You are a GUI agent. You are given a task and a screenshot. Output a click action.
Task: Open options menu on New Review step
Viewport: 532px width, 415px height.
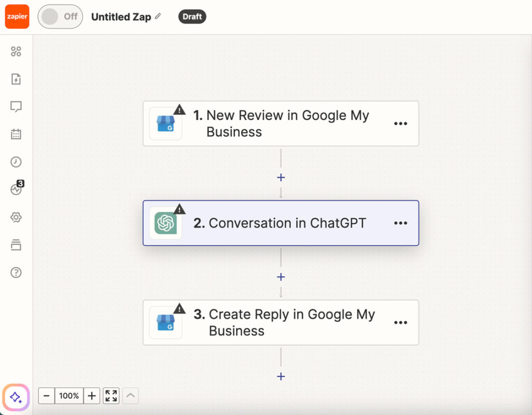pos(401,124)
